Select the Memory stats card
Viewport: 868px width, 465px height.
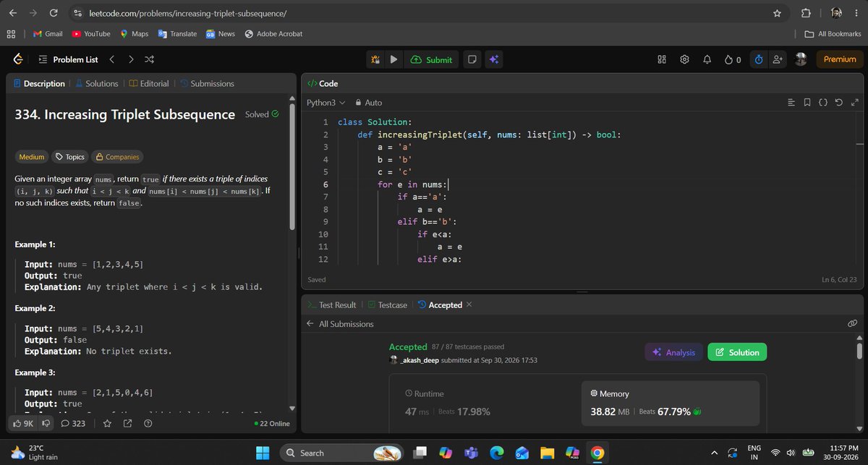(x=671, y=404)
